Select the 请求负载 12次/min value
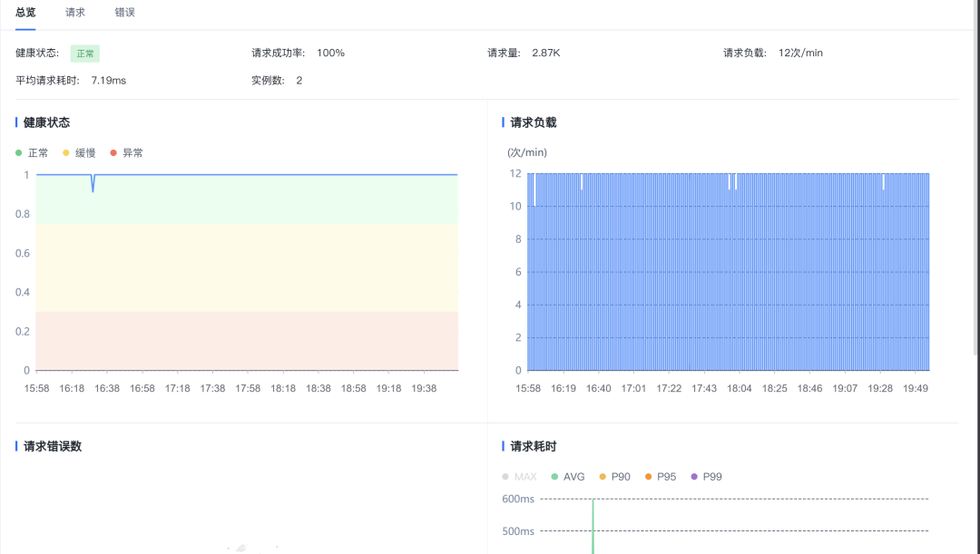Image resolution: width=980 pixels, height=554 pixels. pos(800,53)
